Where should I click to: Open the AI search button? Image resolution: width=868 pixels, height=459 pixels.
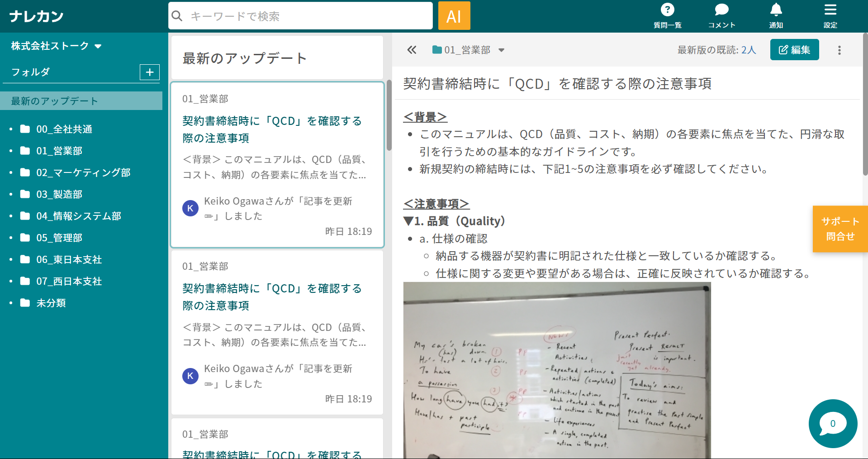[x=454, y=16]
